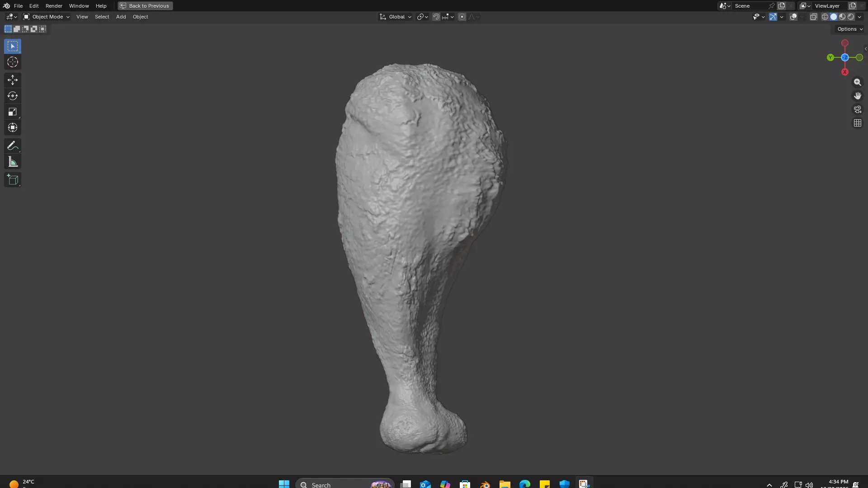Image resolution: width=868 pixels, height=488 pixels.
Task: Open the viewport Add menu
Action: click(x=121, y=17)
